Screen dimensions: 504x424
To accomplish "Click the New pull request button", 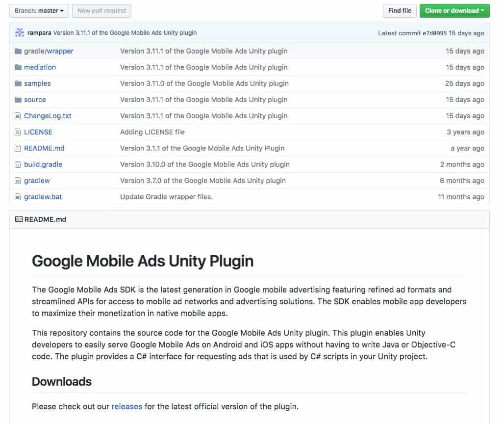I will (101, 11).
